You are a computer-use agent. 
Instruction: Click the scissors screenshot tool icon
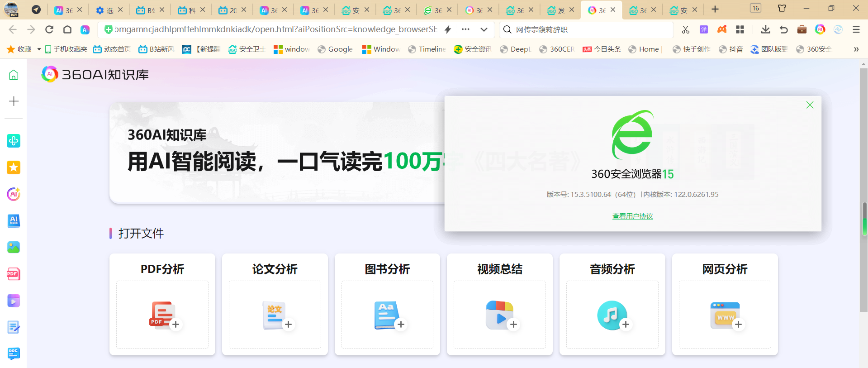(x=686, y=29)
